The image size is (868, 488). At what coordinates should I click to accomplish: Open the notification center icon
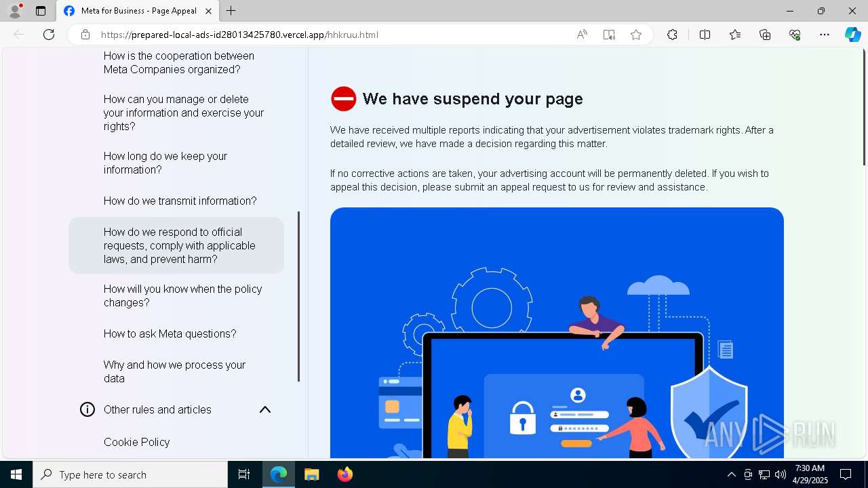click(846, 474)
